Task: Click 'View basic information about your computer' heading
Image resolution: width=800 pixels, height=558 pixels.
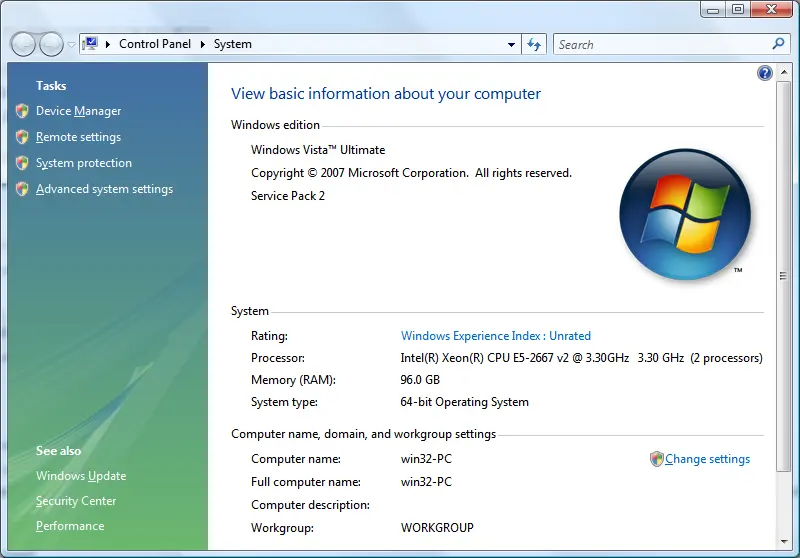Action: [x=386, y=94]
